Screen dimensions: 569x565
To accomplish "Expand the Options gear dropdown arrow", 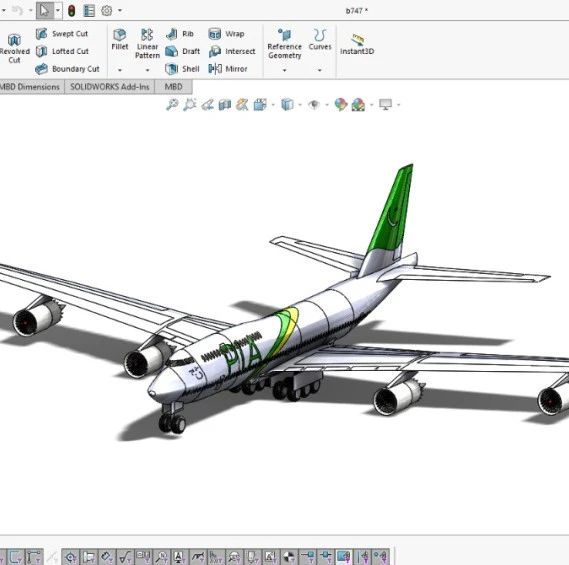I will (120, 11).
